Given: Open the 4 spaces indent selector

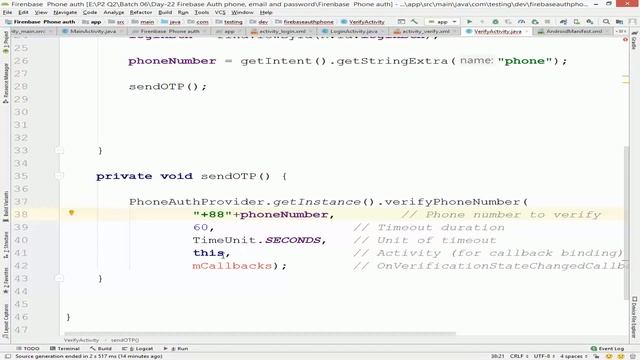Looking at the screenshot, I should (x=573, y=356).
